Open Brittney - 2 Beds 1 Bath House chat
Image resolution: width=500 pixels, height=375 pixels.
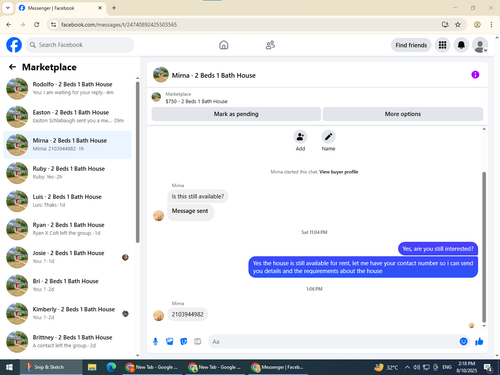coord(67,341)
